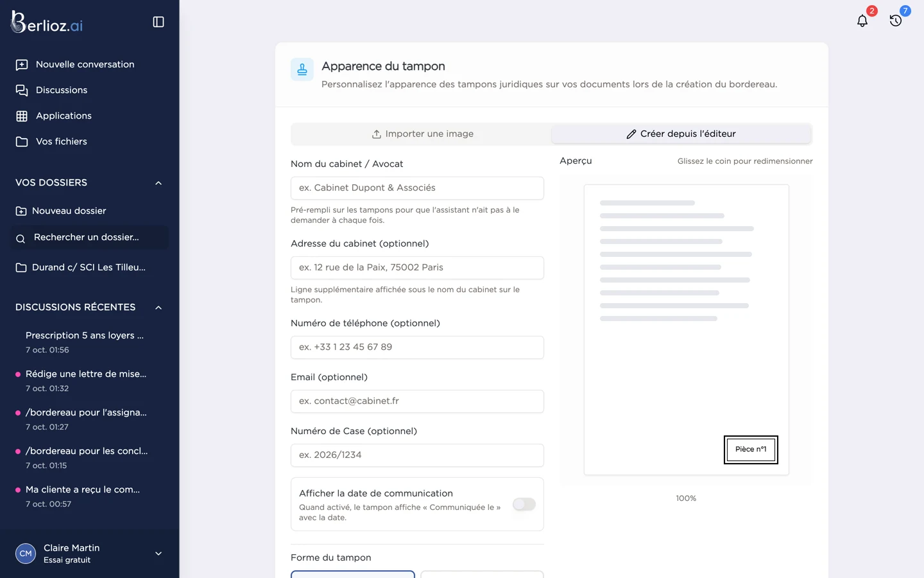Click the Adresse du cabinet field
924x578 pixels.
point(417,268)
